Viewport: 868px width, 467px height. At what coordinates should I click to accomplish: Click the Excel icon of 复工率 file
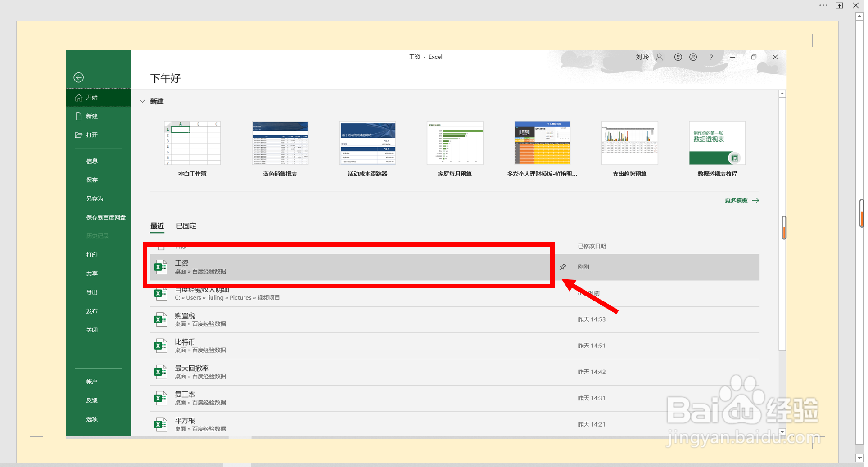pos(160,399)
